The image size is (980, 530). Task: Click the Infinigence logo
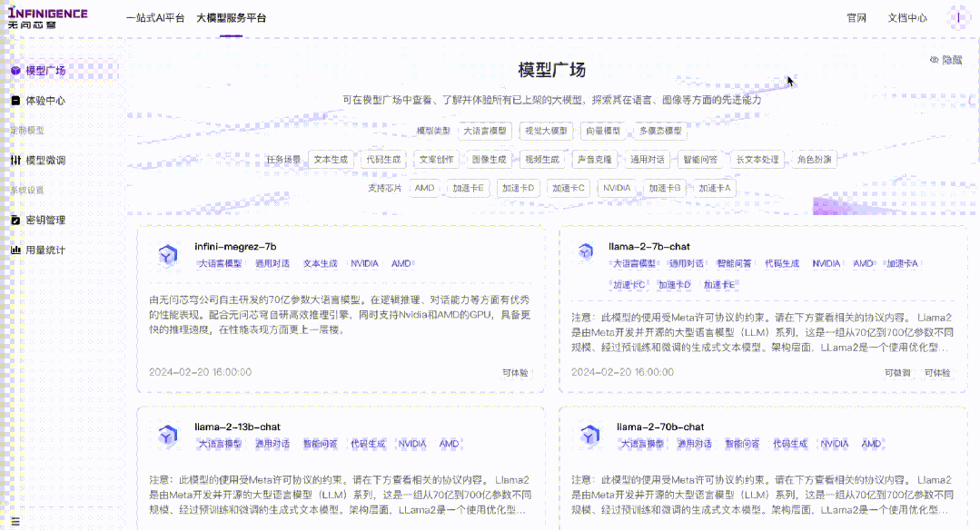[x=47, y=18]
